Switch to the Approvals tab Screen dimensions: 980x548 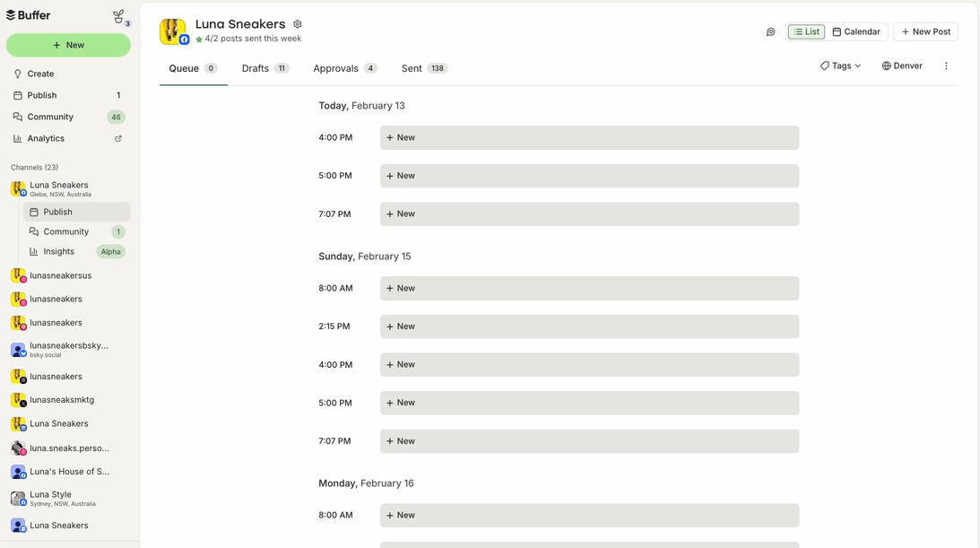tap(345, 68)
